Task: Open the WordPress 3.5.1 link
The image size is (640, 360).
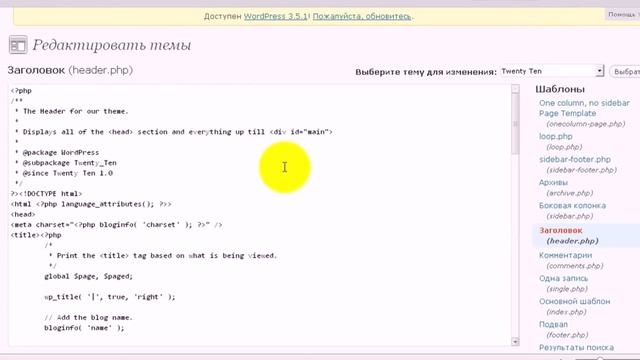Action: click(276, 16)
